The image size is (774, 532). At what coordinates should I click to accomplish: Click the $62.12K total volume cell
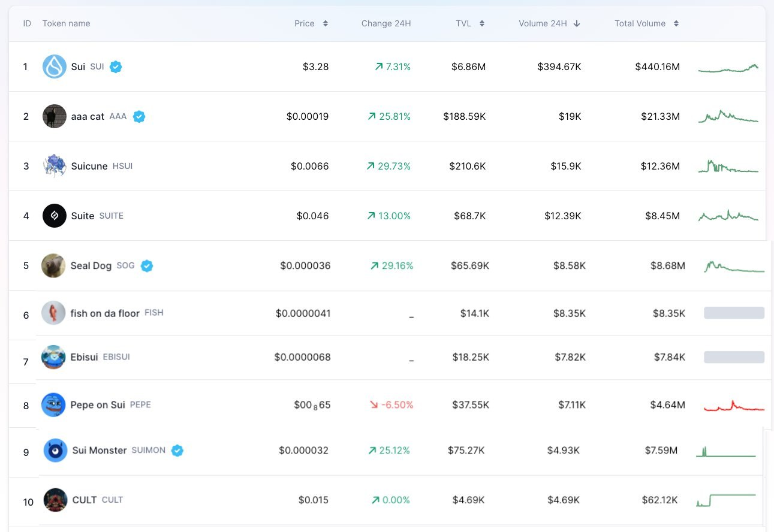click(x=661, y=500)
